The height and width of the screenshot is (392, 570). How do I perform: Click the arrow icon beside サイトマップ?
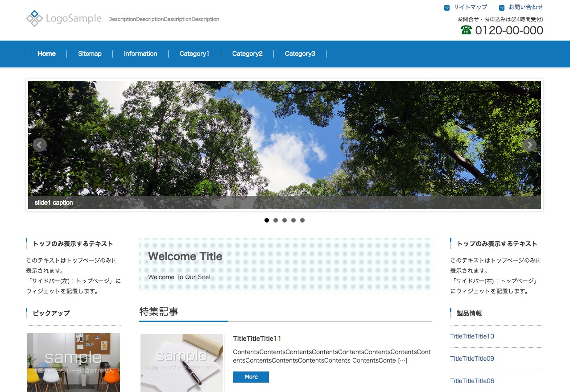click(447, 8)
